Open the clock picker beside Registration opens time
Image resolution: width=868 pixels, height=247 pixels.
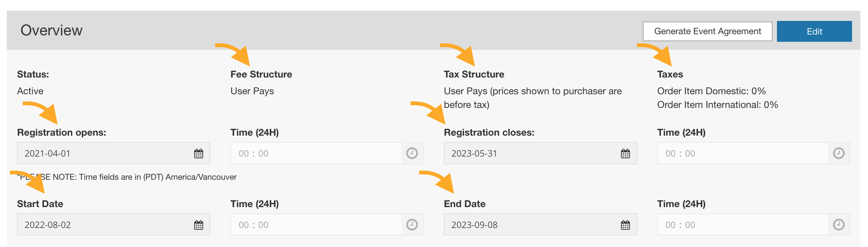(412, 153)
